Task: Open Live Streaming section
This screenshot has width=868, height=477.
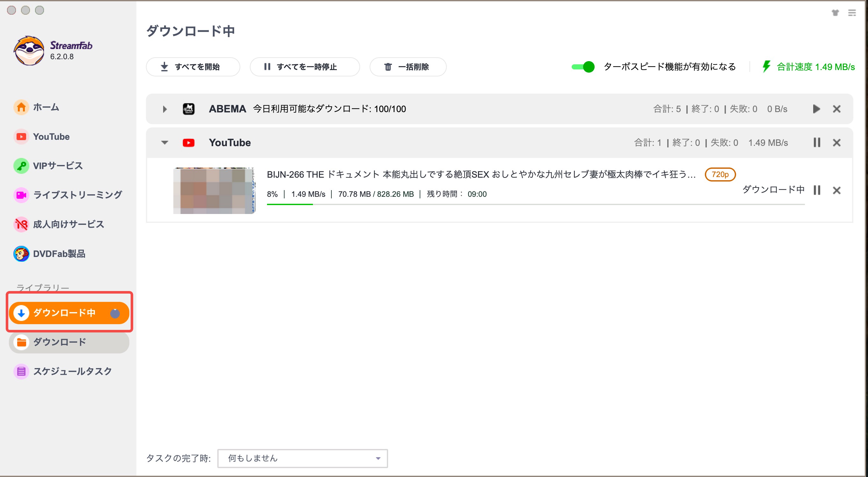Action: click(x=68, y=195)
